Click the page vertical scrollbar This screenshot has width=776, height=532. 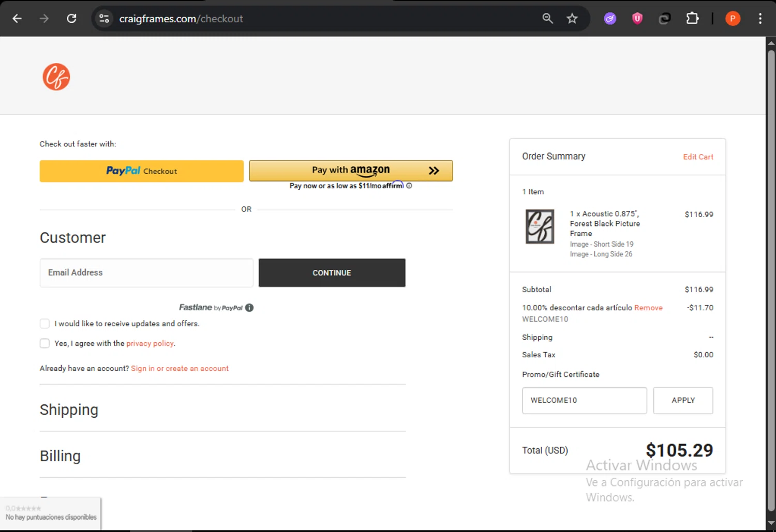(771, 279)
